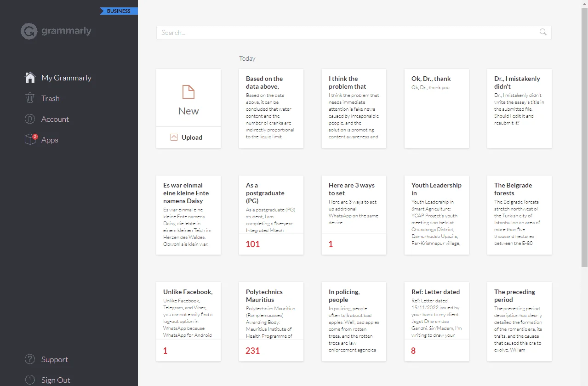Click the 8 alerts count
Screen dimensions: 588x386
(x=413, y=351)
